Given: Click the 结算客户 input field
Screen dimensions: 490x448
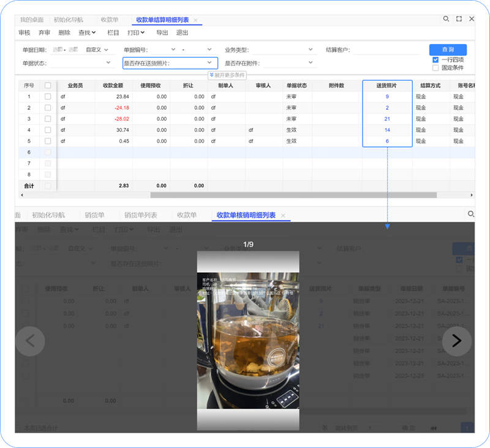Looking at the screenshot, I should [x=385, y=50].
